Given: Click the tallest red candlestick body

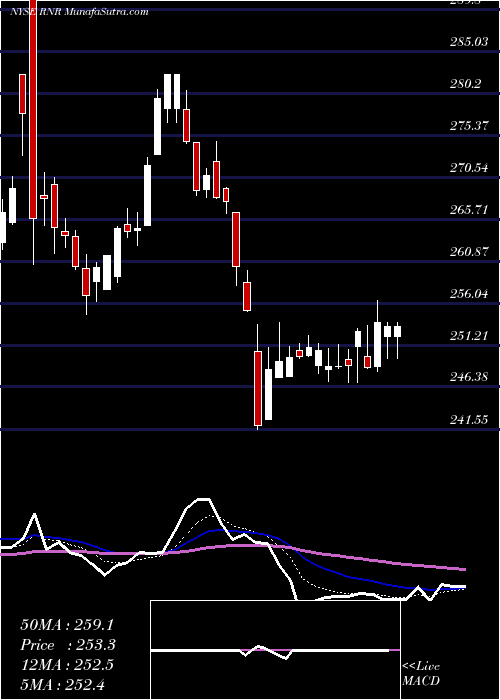Looking at the screenshot, I should tap(33, 109).
